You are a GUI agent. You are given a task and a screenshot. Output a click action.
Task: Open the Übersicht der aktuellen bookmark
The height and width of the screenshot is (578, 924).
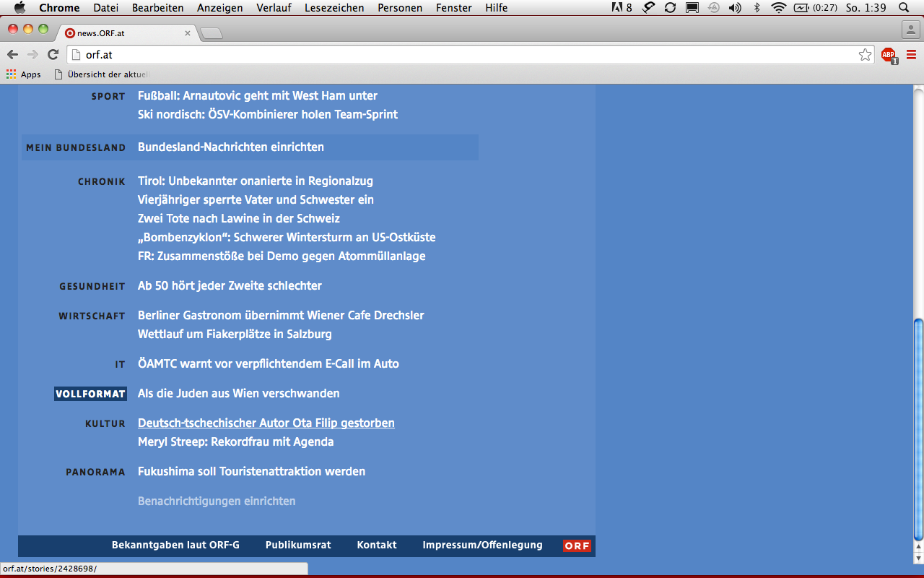[x=101, y=74]
